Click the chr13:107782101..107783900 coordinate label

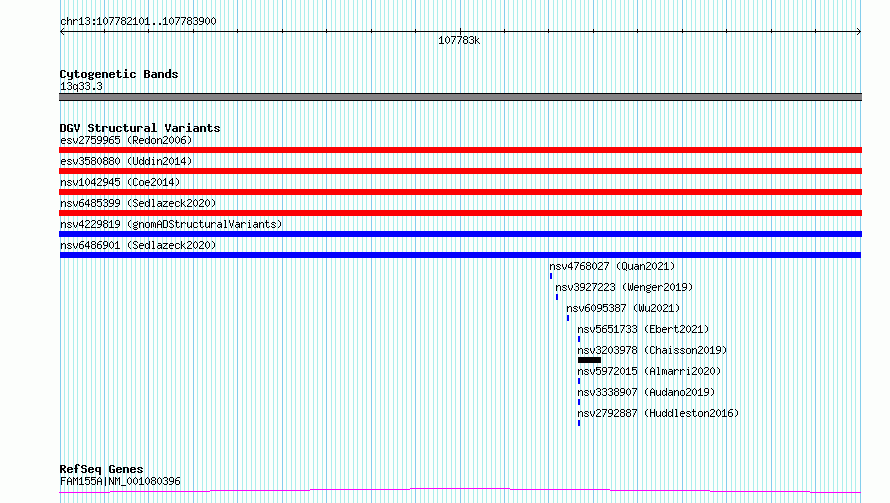(138, 21)
